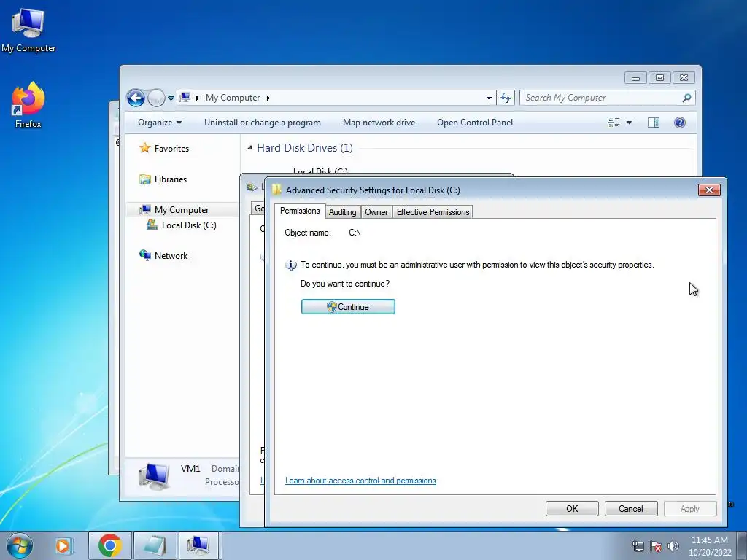747x560 pixels.
Task: Click the Favorites star icon
Action: point(145,148)
